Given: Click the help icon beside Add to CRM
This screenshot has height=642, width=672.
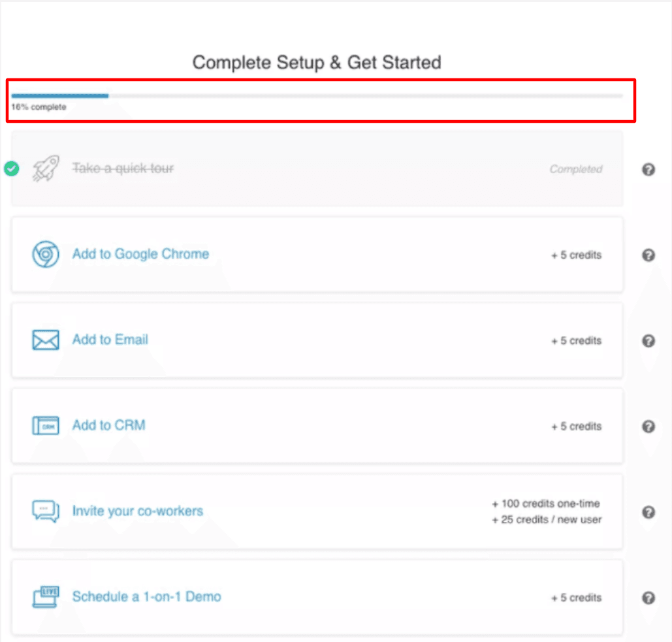Looking at the screenshot, I should 648,426.
